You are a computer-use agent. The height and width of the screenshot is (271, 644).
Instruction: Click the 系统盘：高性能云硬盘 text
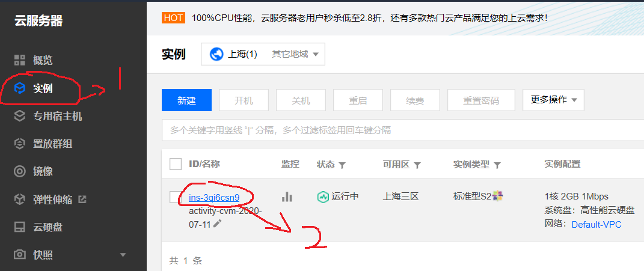point(589,210)
